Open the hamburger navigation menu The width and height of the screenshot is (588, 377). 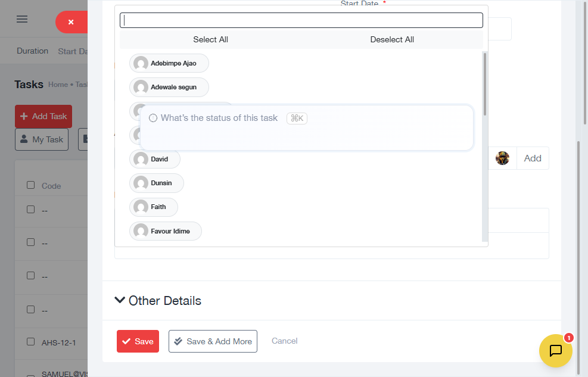[22, 19]
